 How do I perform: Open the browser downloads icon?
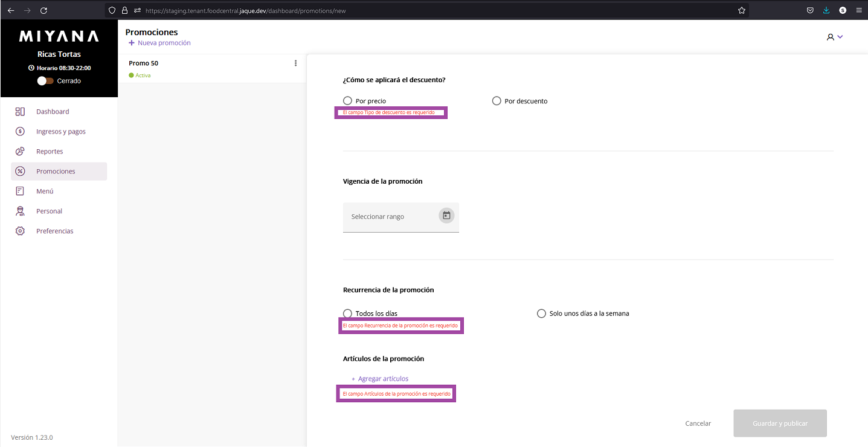click(x=826, y=10)
